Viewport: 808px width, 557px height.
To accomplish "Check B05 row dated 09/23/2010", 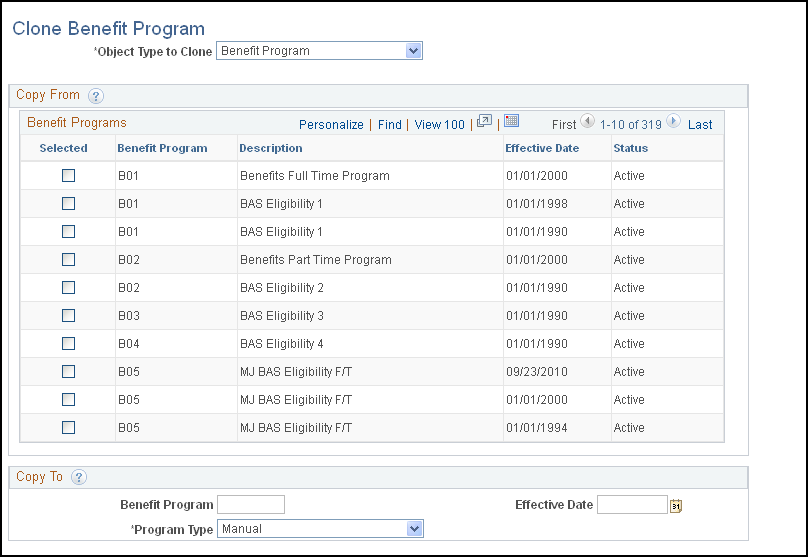I will (69, 372).
